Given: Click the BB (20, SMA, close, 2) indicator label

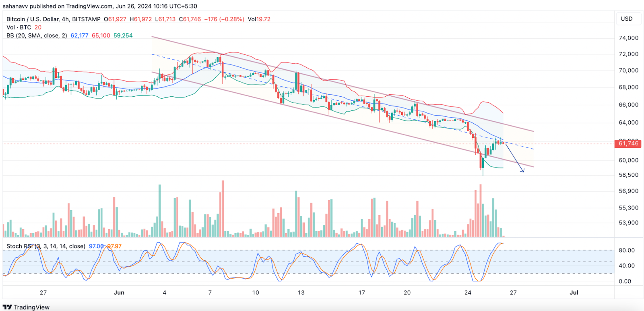Looking at the screenshot, I should (x=37, y=35).
